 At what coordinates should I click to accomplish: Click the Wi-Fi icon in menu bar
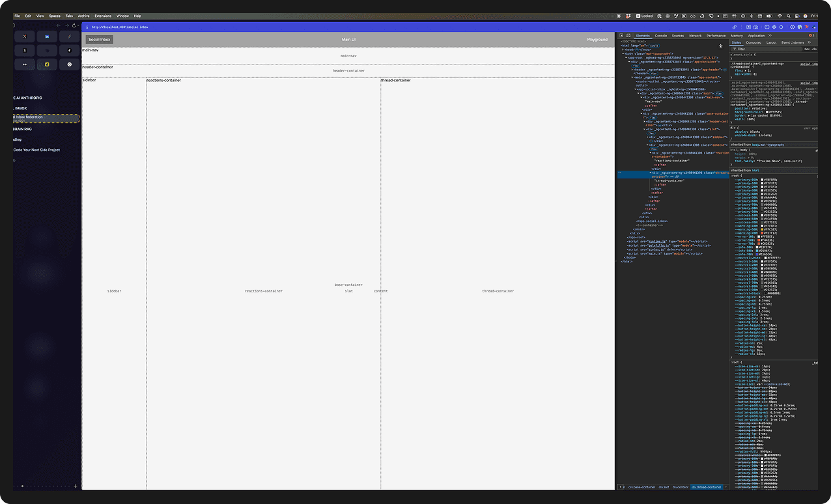click(x=780, y=16)
